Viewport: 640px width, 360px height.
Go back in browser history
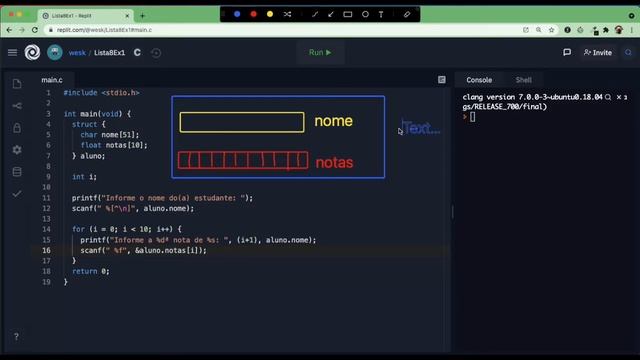click(9, 30)
